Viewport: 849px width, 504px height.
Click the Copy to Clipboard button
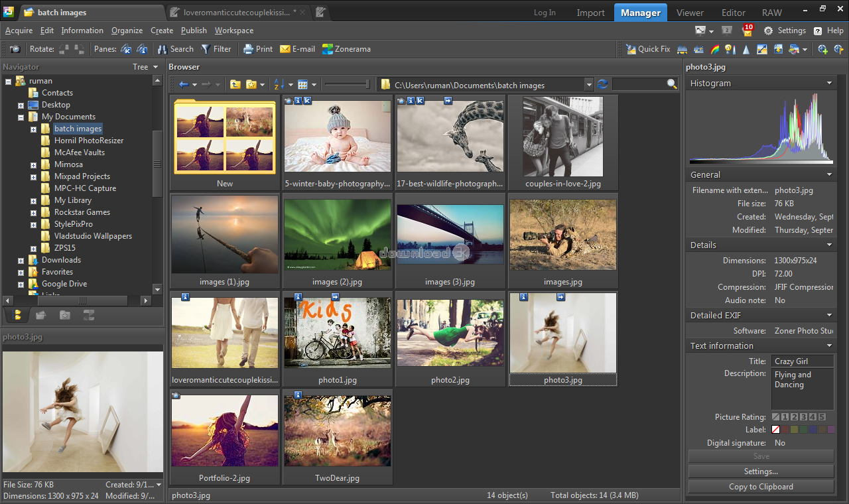[761, 487]
